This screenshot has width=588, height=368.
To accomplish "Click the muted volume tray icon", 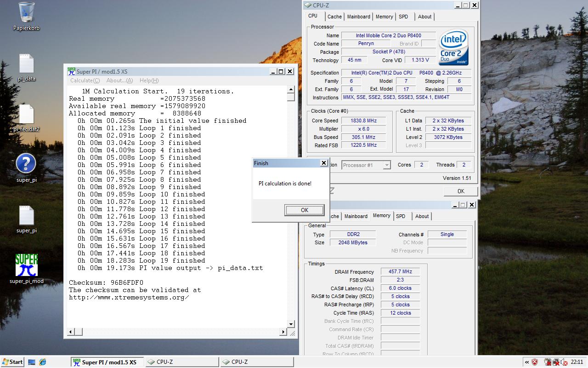I will click(563, 362).
